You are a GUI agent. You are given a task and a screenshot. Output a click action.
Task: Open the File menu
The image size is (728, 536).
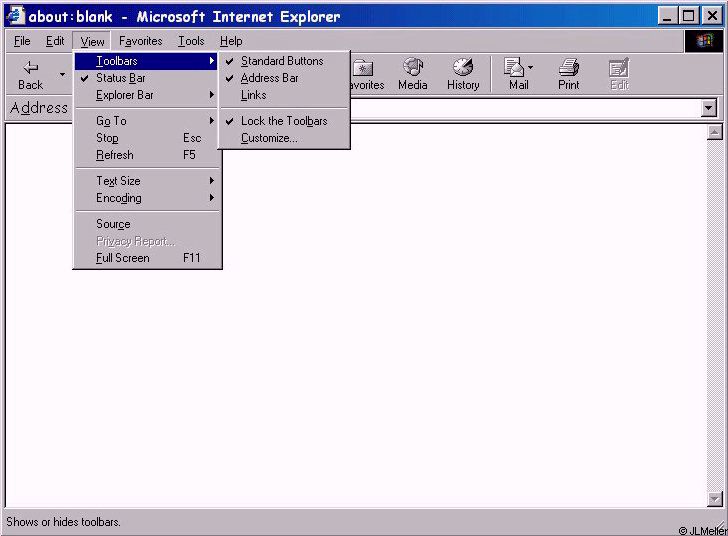pos(22,41)
